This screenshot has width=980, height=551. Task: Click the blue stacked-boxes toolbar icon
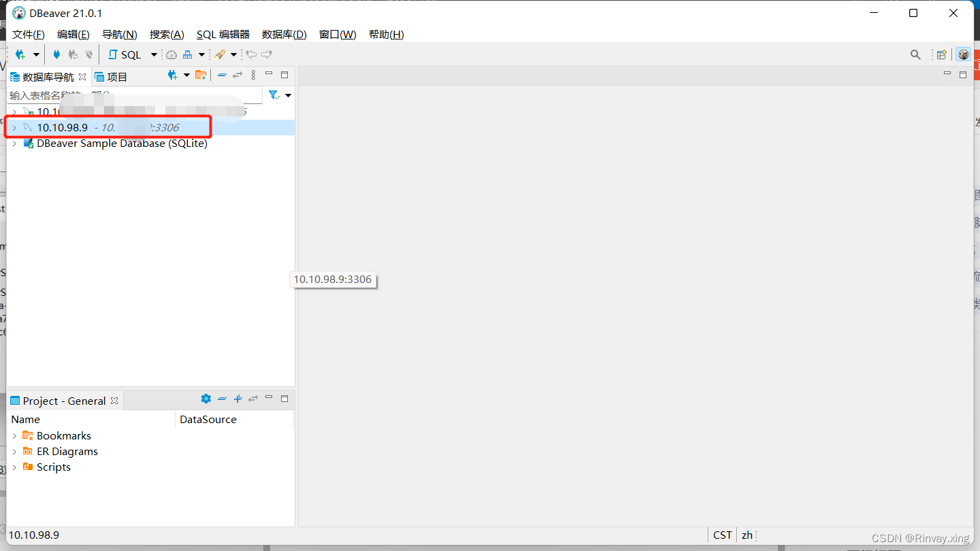[x=187, y=54]
